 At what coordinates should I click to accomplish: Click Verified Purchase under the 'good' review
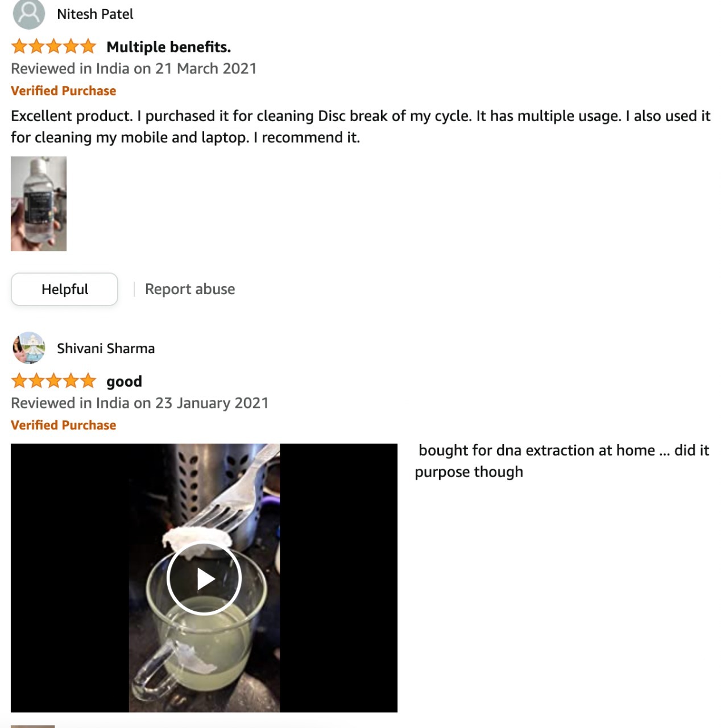click(x=63, y=425)
